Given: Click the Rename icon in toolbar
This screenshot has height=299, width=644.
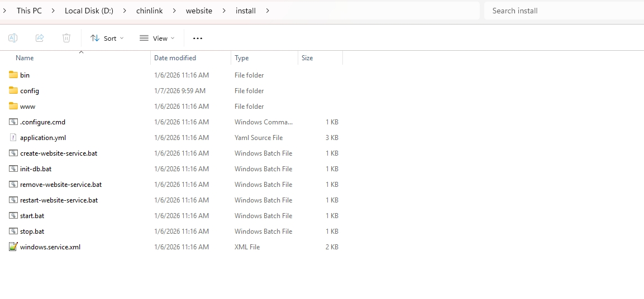Looking at the screenshot, I should 13,38.
